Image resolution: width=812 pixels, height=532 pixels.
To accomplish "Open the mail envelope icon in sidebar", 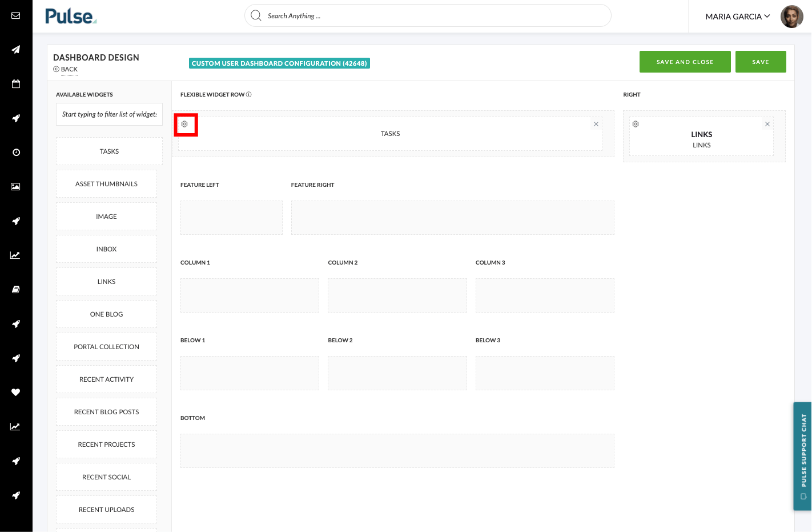I will pyautogui.click(x=16, y=15).
